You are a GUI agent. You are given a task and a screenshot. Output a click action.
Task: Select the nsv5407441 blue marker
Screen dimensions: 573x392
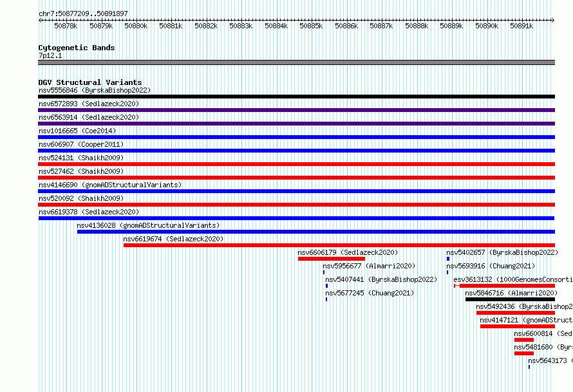326,286
